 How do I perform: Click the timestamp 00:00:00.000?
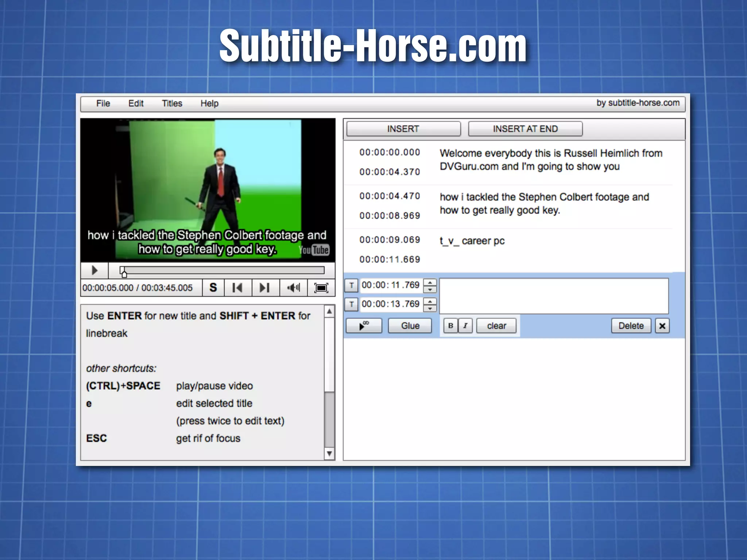point(390,152)
